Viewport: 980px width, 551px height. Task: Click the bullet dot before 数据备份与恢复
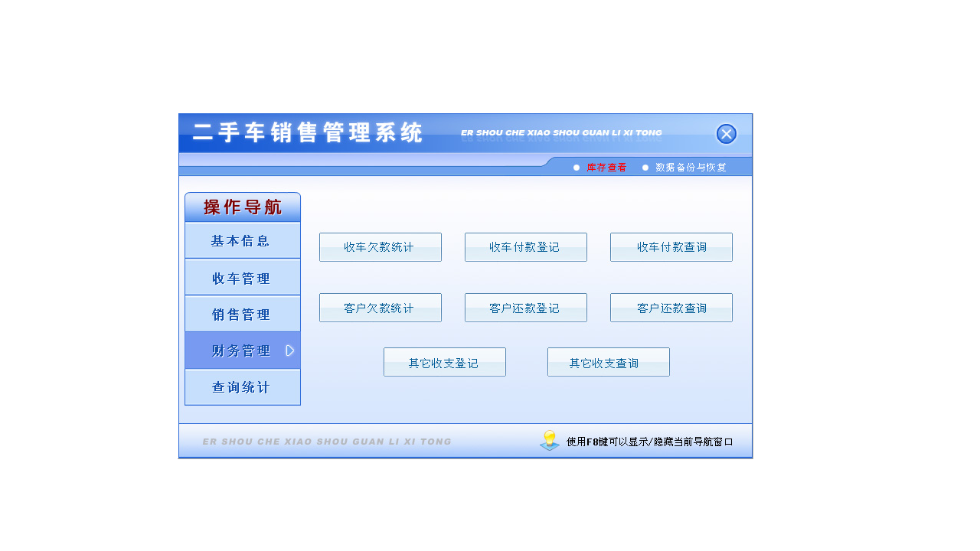point(647,166)
